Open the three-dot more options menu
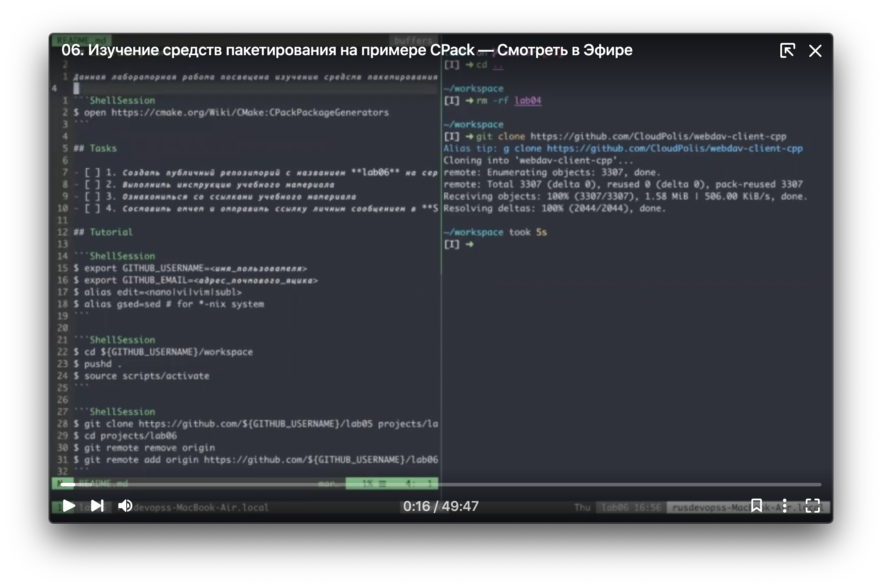882x588 pixels. pyautogui.click(x=785, y=506)
